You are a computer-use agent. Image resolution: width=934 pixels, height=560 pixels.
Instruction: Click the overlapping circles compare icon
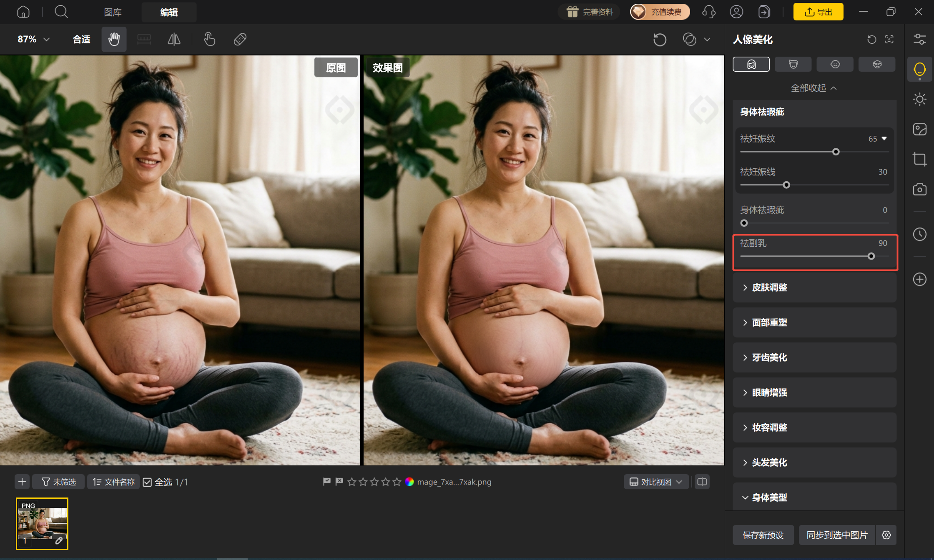point(690,40)
